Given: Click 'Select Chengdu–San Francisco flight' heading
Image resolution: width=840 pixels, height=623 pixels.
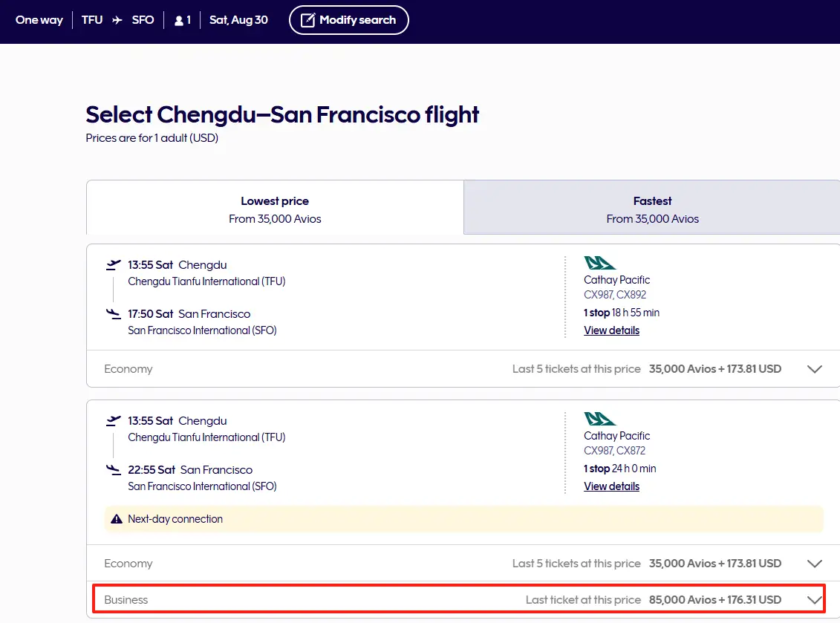Looking at the screenshot, I should tap(282, 114).
